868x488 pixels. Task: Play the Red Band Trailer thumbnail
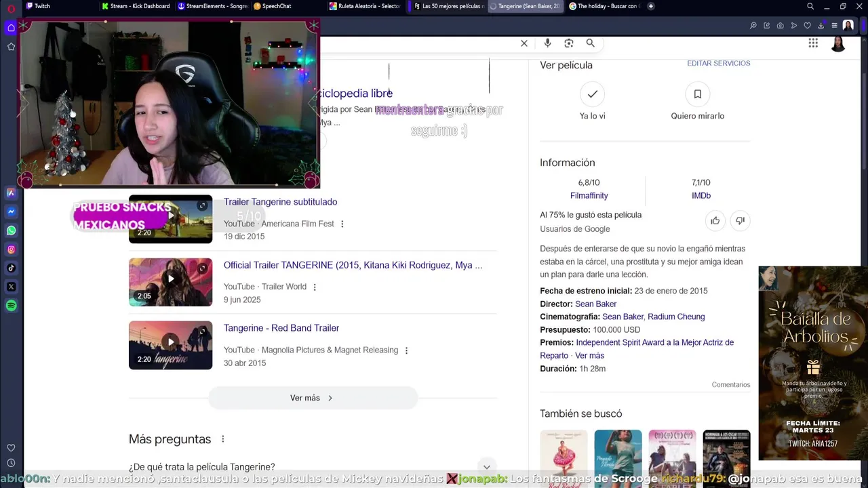pos(170,345)
